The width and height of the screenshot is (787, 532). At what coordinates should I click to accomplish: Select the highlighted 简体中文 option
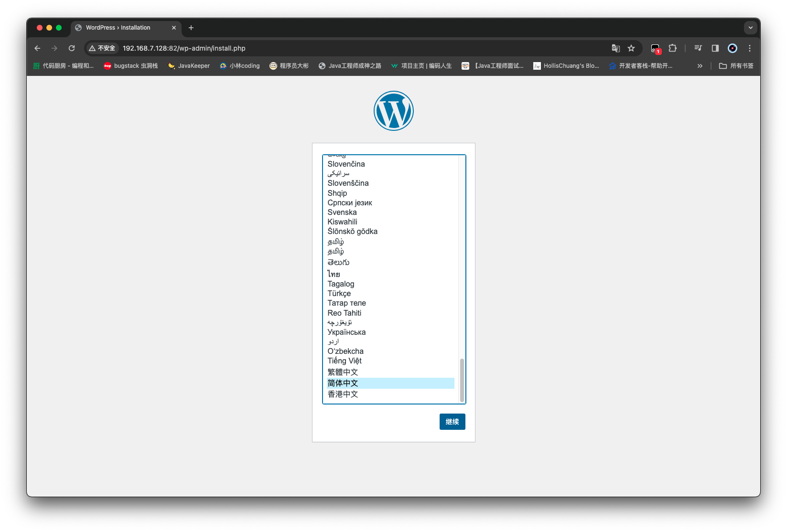[390, 383]
